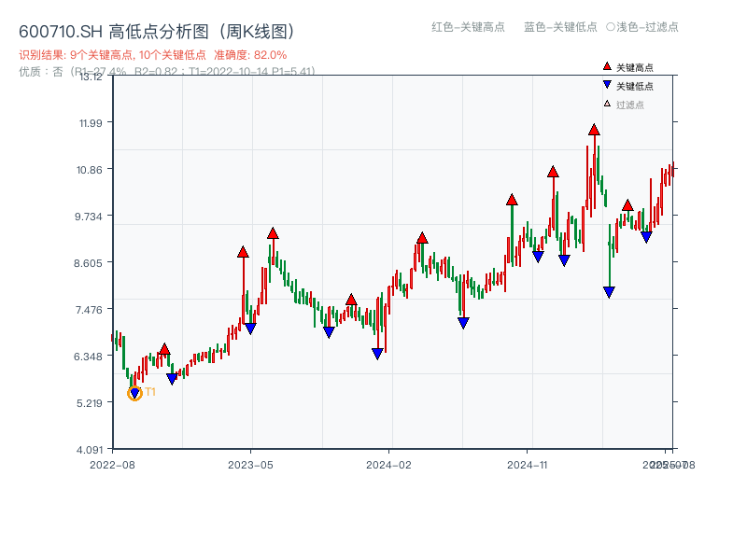Click y-axis label 9.734
This screenshot has width=747, height=560.
(x=88, y=217)
